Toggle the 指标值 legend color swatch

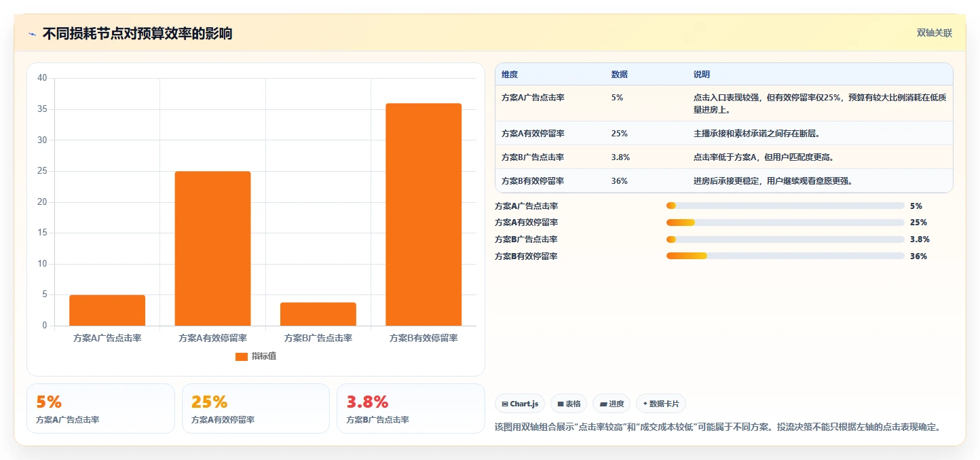(x=242, y=356)
